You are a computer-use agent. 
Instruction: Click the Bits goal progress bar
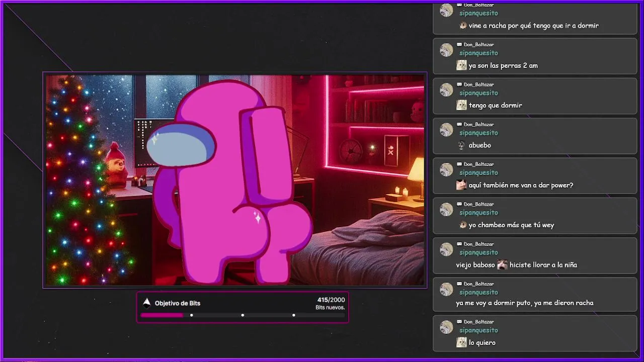(x=243, y=315)
